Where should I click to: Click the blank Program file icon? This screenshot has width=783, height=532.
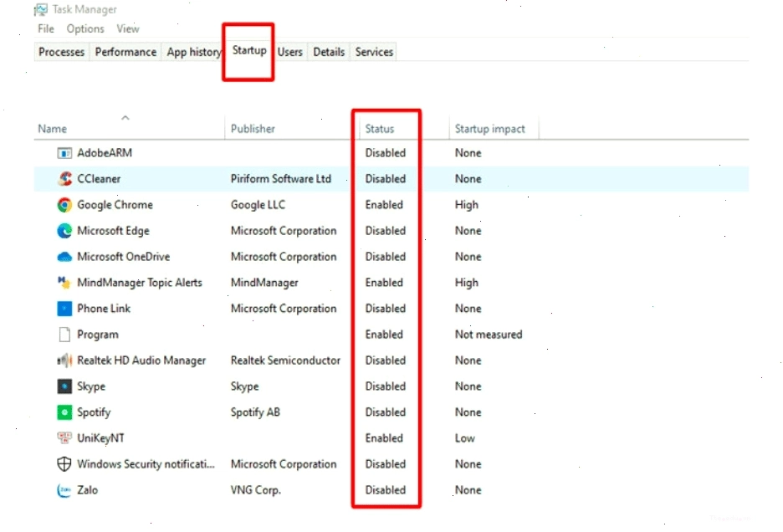tap(64, 335)
